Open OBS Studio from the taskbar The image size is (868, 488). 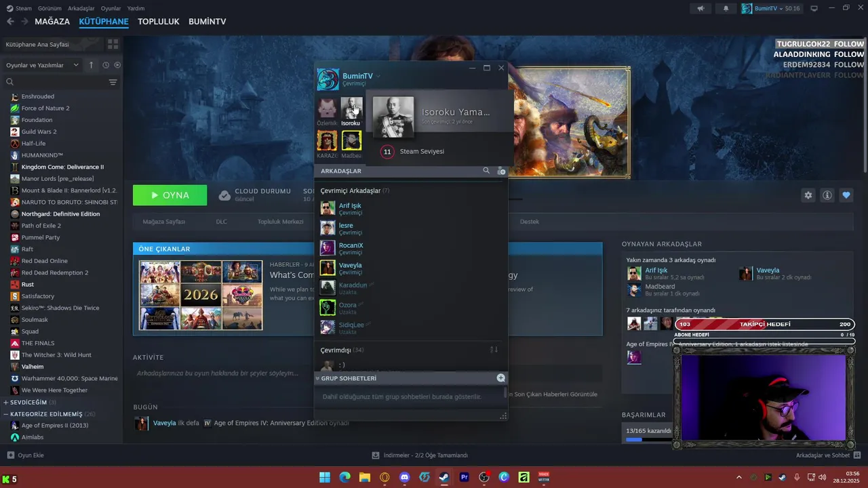484,477
